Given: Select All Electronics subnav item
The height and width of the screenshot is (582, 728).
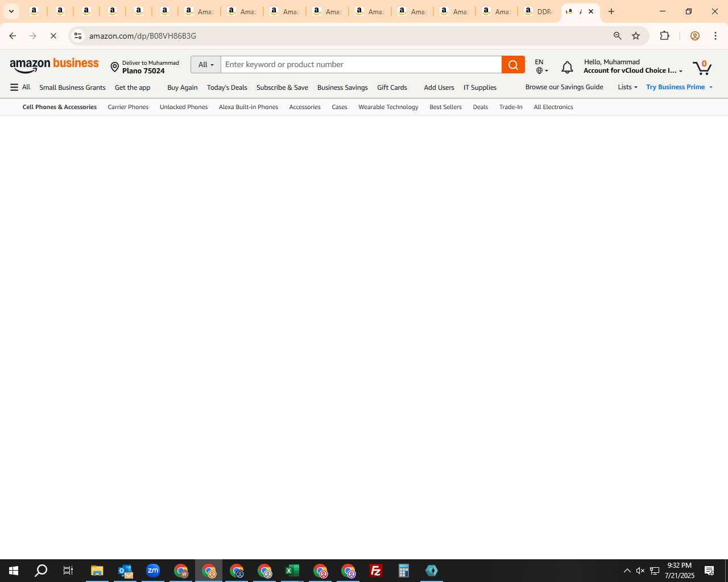Looking at the screenshot, I should pos(553,107).
